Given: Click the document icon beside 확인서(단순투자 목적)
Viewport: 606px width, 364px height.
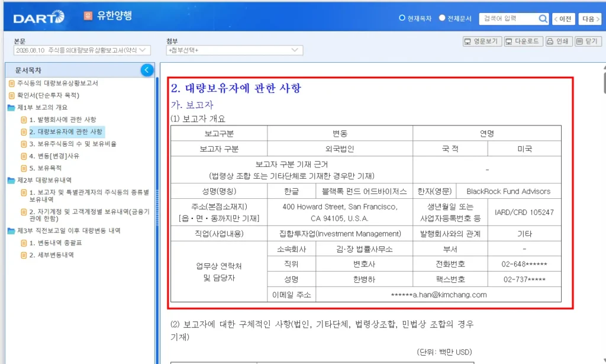Looking at the screenshot, I should pyautogui.click(x=12, y=95).
